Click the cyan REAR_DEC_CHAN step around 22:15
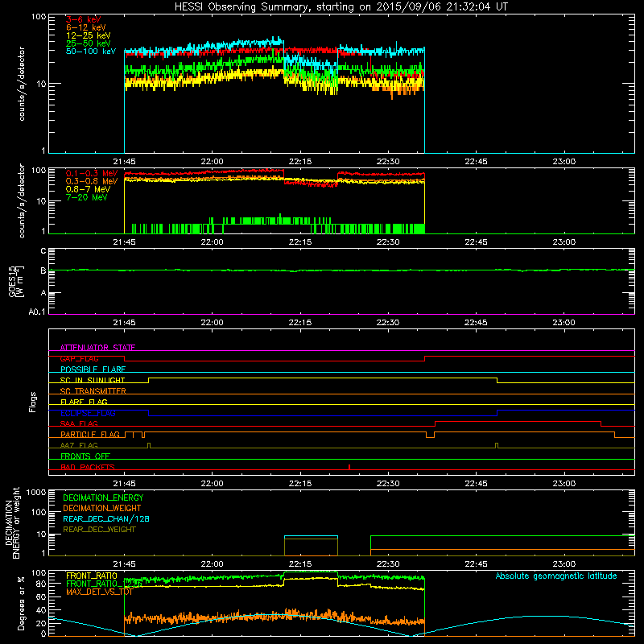Screen dimensions: 644x644 (311, 536)
